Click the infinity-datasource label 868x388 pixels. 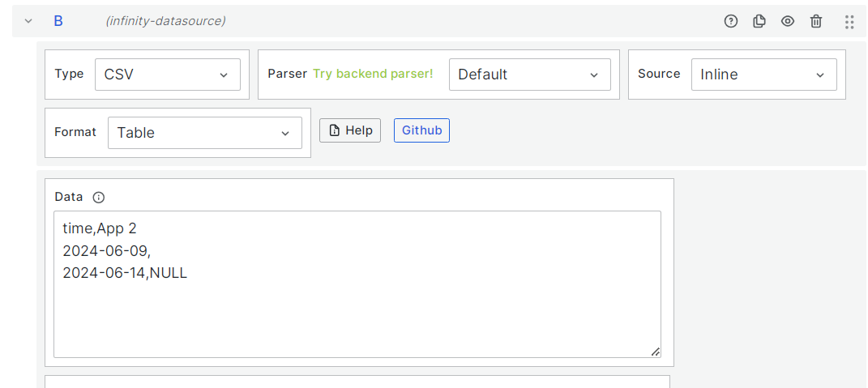pyautogui.click(x=165, y=21)
